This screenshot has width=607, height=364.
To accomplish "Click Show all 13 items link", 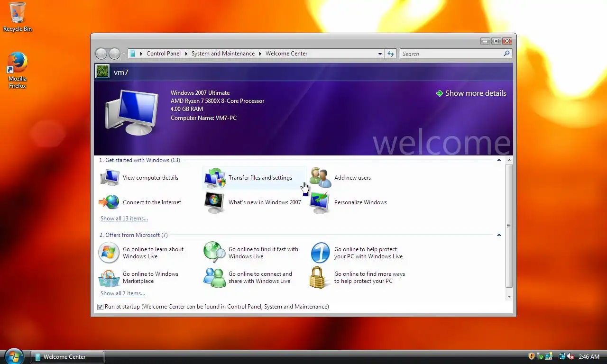I will (124, 218).
